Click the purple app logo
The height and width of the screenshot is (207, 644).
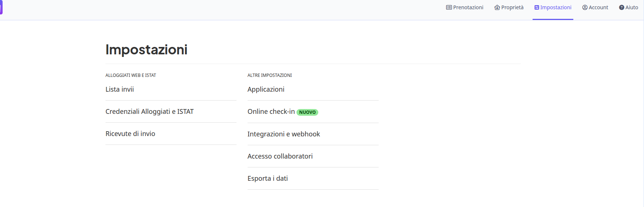[x=1, y=7]
